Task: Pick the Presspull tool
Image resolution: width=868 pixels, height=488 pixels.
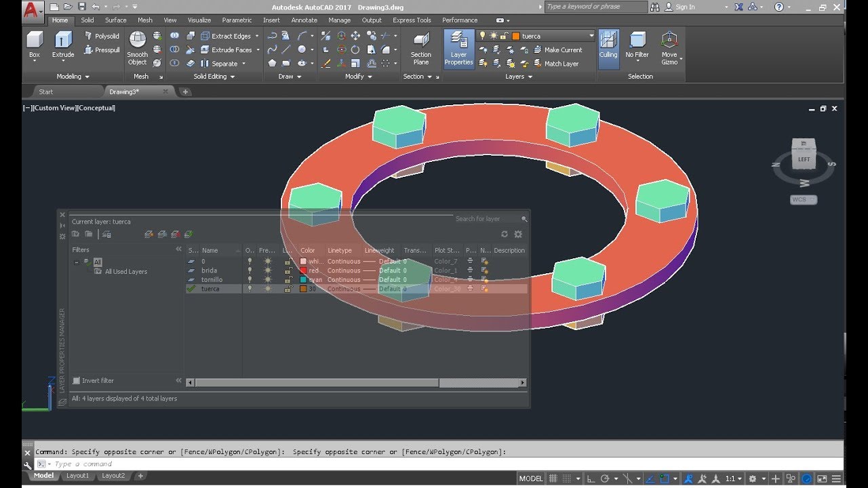Action: [x=101, y=49]
